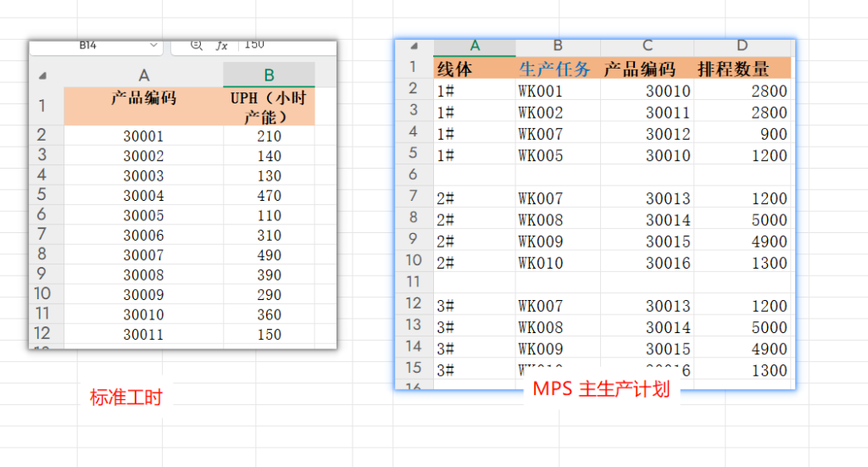Select UPH value 360
This screenshot has width=868, height=467.
coord(269,314)
